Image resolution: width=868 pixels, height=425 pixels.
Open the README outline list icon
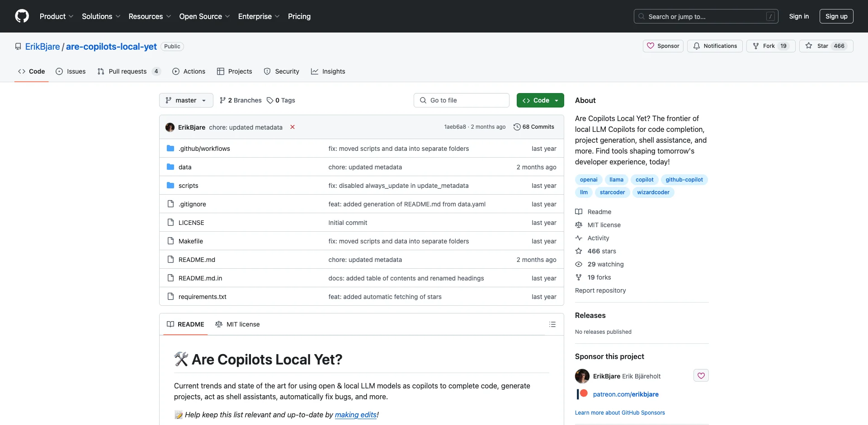[552, 324]
